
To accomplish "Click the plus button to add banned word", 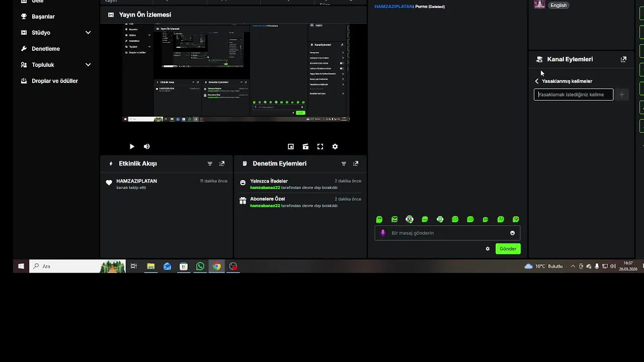I will [x=622, y=95].
